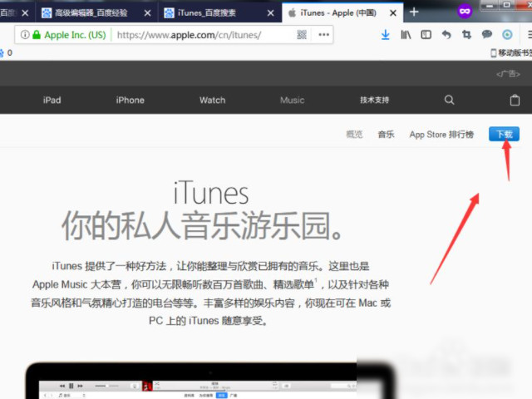
Task: Close the iTunes - Apple (中国) tab
Action: pyautogui.click(x=393, y=13)
